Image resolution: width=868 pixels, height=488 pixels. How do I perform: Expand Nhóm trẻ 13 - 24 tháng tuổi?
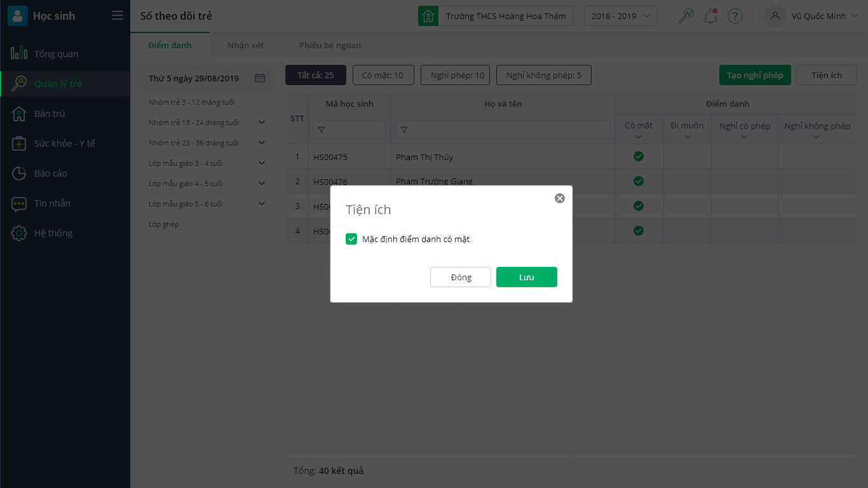point(262,123)
